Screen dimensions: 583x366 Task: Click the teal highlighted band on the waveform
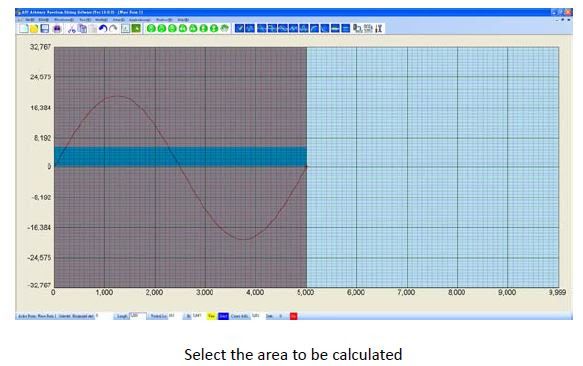pyautogui.click(x=180, y=156)
